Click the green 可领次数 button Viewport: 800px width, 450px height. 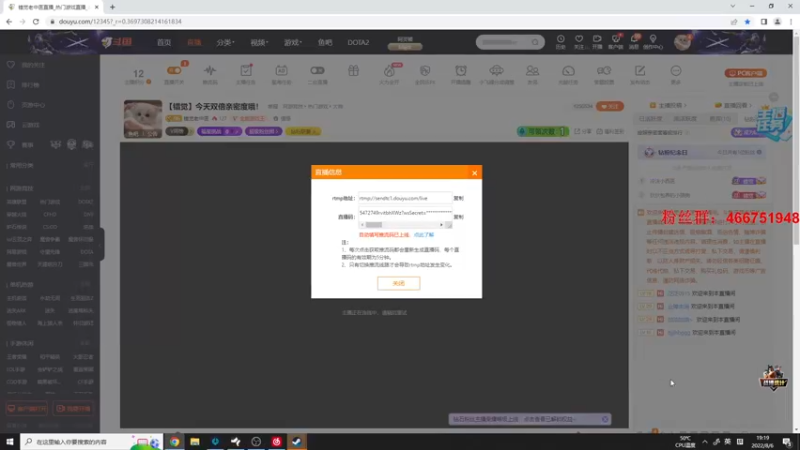(x=543, y=131)
